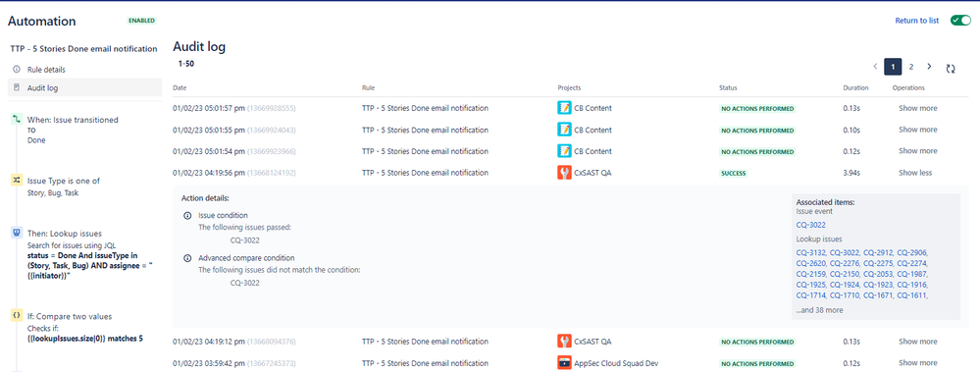Select page 1 of audit log
980x372 pixels.
coord(893,67)
